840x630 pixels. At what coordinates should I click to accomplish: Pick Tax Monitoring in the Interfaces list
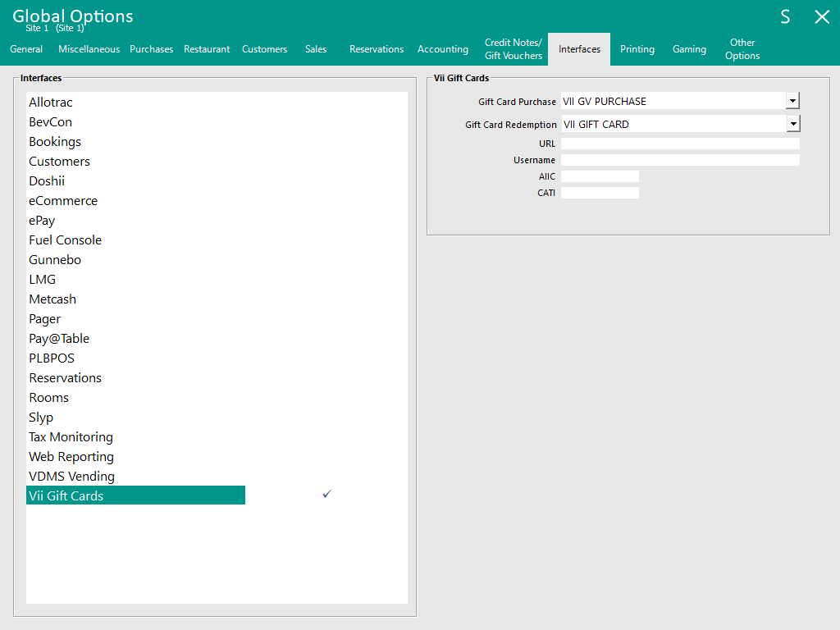(71, 437)
